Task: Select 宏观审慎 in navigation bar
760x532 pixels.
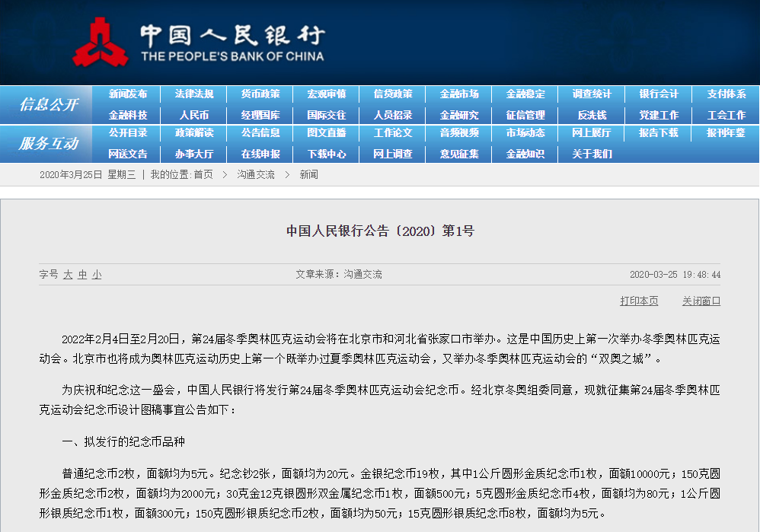Action: coord(326,94)
